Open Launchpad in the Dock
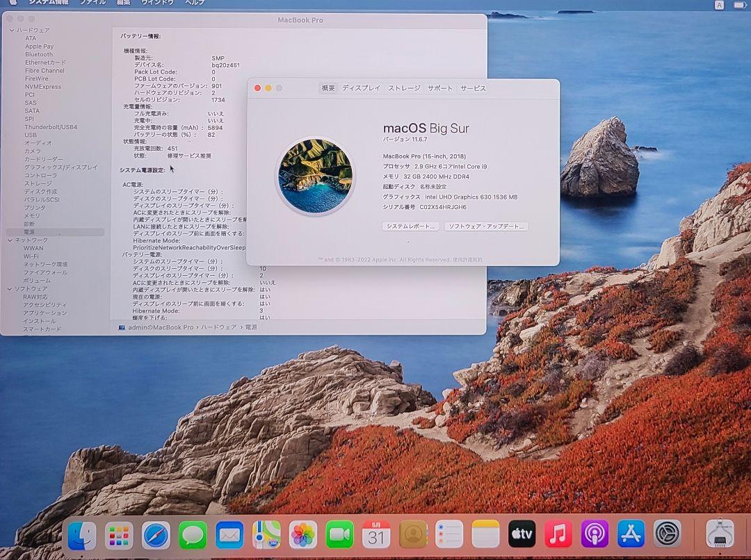This screenshot has width=751, height=560. (x=119, y=534)
